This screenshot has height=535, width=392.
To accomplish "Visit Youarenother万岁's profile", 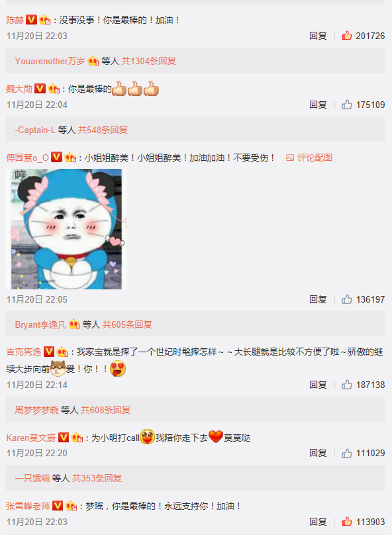I will [x=50, y=61].
